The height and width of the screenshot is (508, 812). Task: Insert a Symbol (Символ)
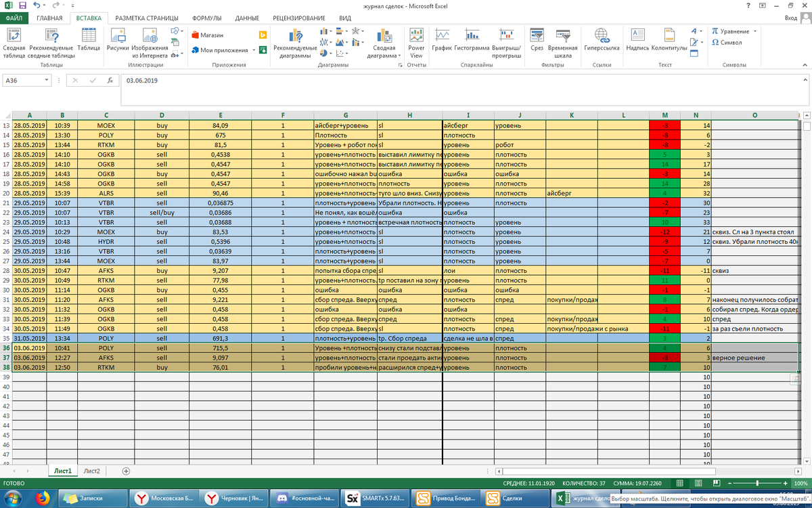(x=727, y=42)
